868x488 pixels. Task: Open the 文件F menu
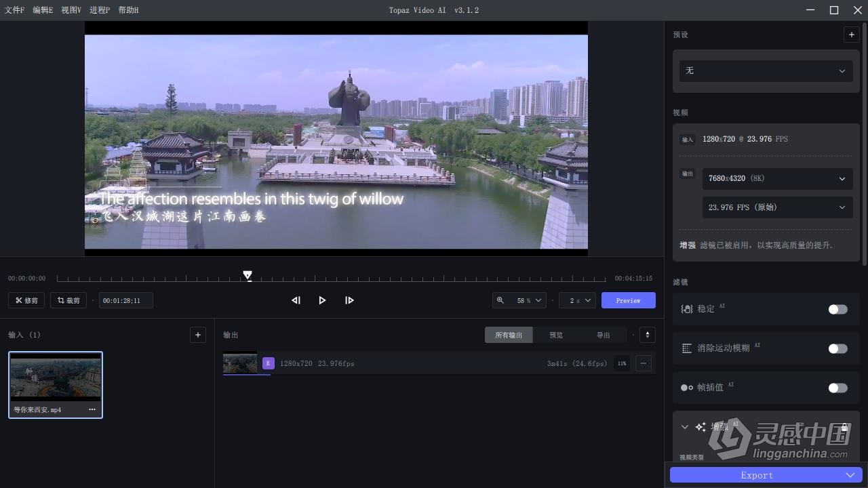(14, 10)
